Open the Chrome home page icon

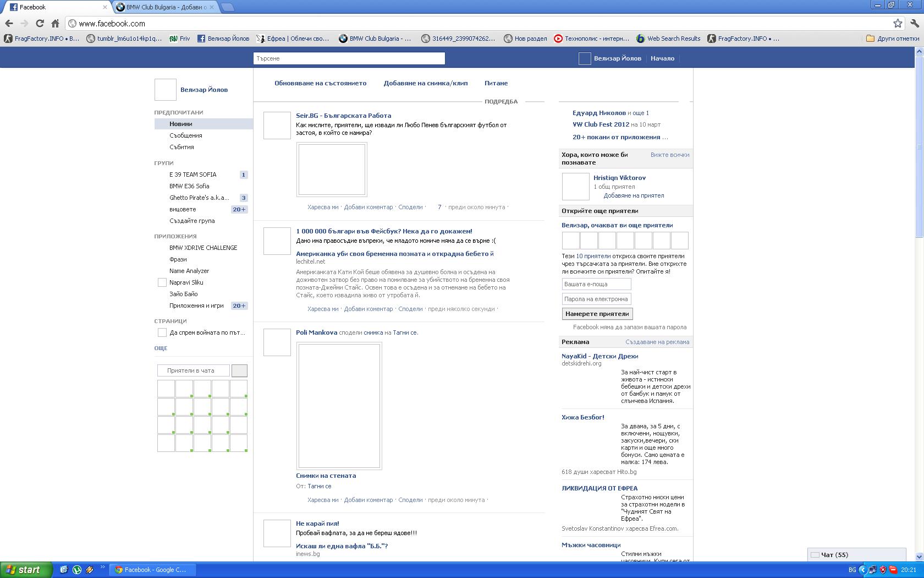55,23
